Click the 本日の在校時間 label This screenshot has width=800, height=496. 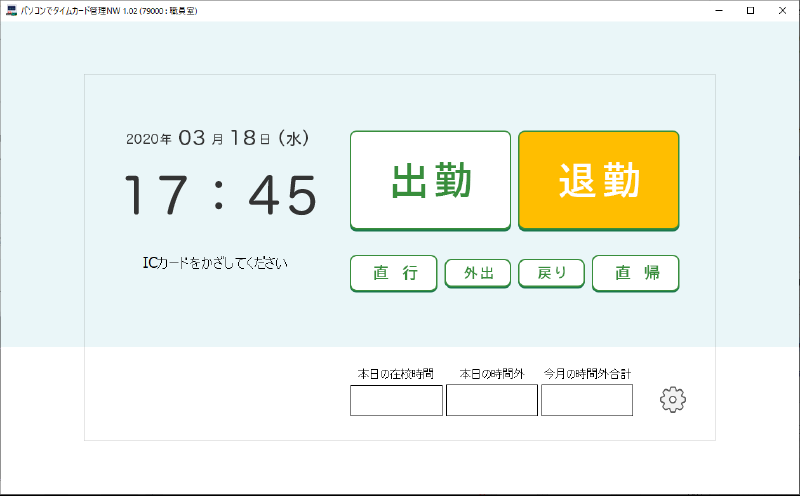395,374
